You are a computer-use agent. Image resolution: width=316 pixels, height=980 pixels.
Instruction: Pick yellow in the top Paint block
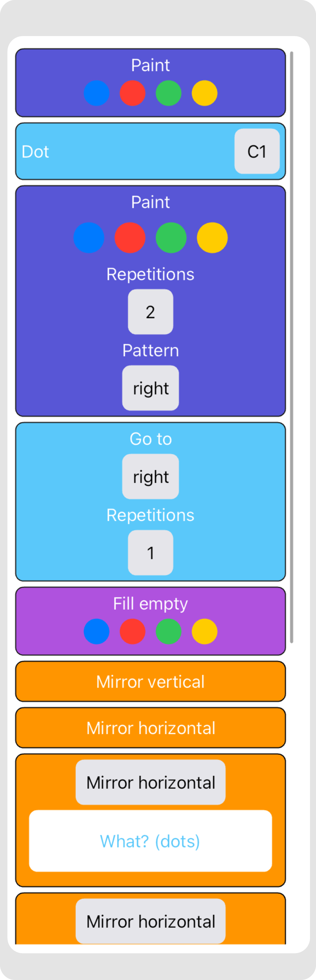pos(205,93)
